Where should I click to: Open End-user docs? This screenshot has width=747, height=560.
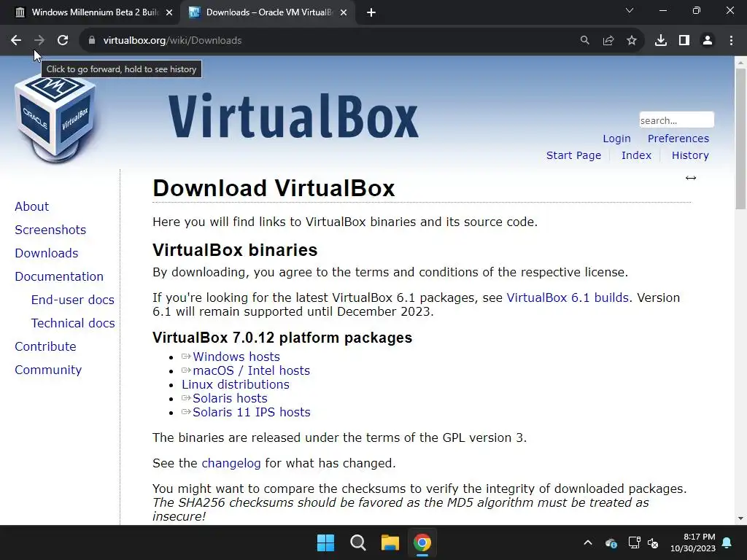(73, 300)
